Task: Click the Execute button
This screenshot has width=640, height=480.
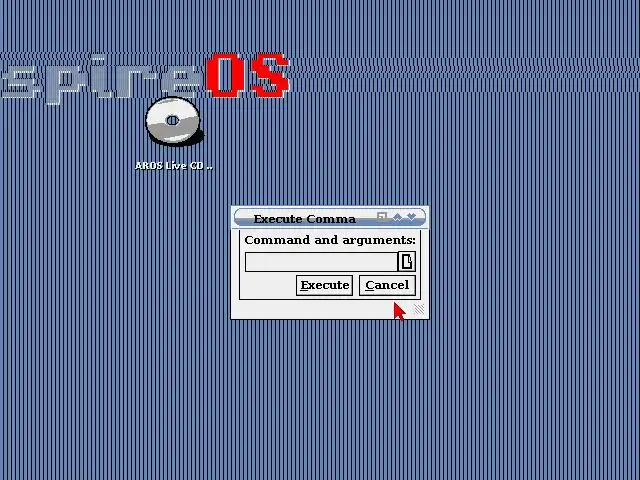Action: (x=324, y=285)
